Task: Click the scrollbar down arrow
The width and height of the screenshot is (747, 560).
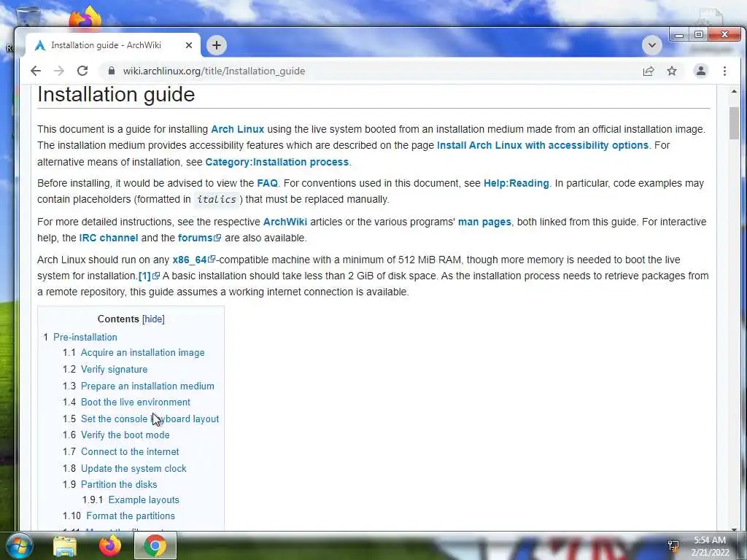Action: 734,528
